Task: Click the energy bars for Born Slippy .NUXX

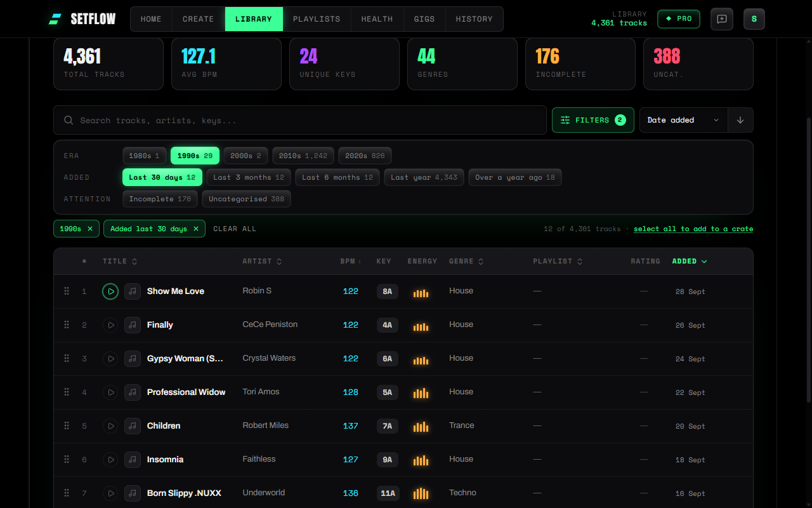Action: point(421,493)
